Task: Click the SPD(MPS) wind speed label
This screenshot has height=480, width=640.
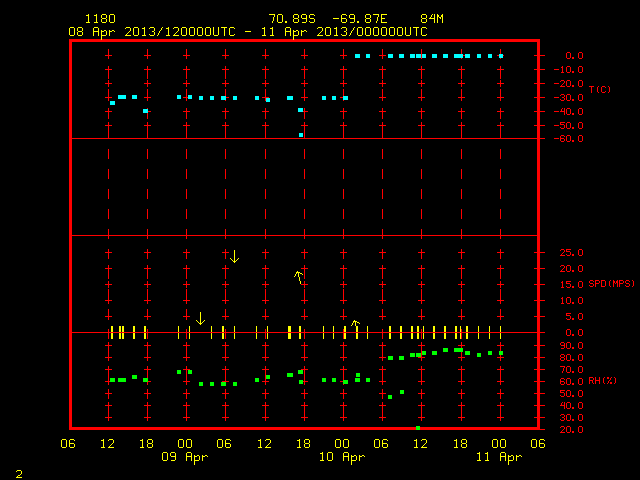Action: coord(611,284)
